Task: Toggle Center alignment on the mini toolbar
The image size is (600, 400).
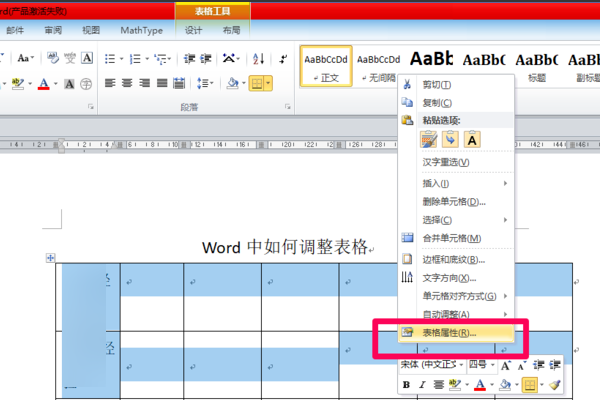Action: coord(439,385)
